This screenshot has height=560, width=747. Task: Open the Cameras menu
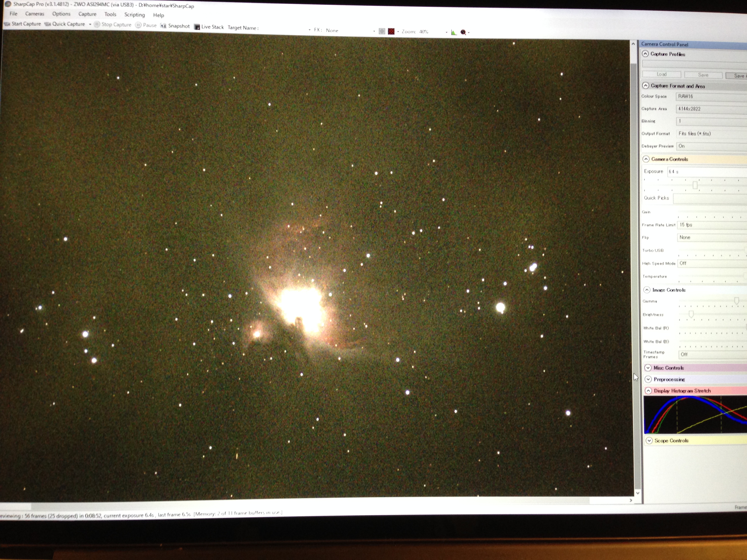point(35,14)
